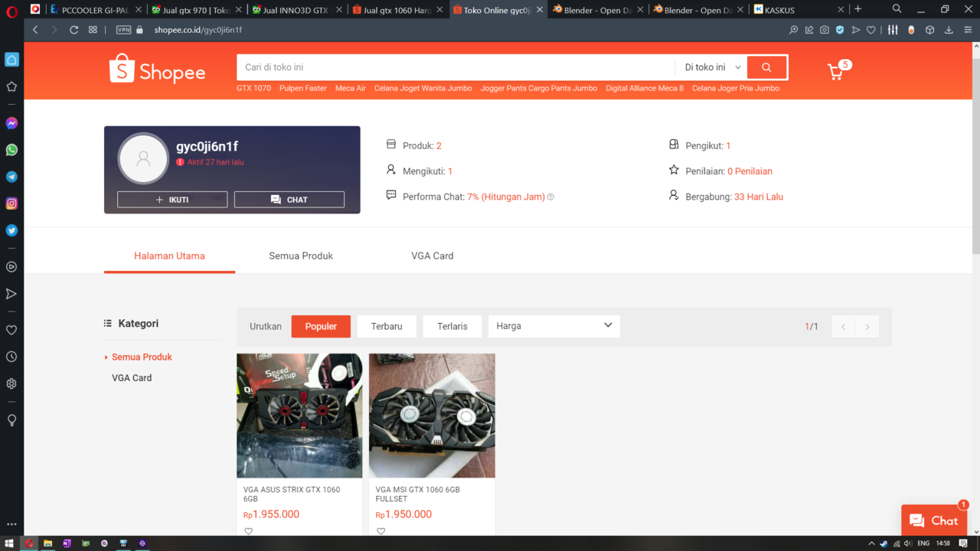Like the ASUS STRIX GTX 1060 product

pyautogui.click(x=249, y=531)
